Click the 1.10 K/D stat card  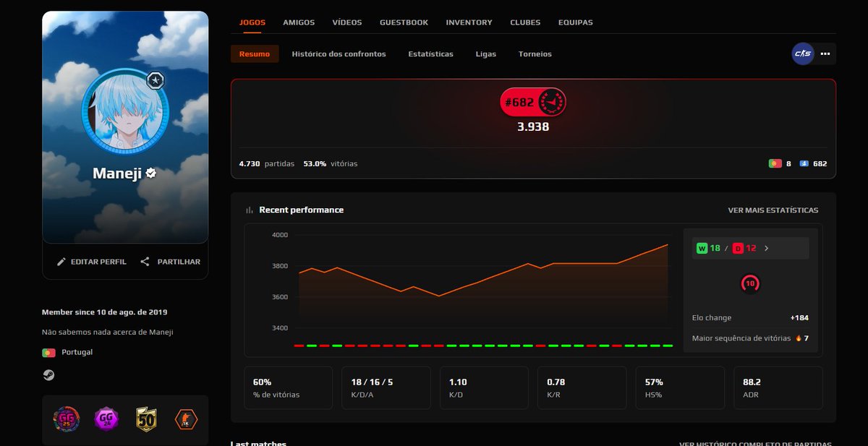coord(484,387)
